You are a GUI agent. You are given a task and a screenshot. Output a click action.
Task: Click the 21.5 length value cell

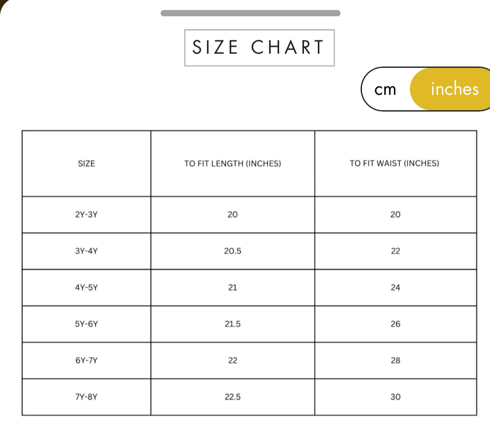[233, 324]
